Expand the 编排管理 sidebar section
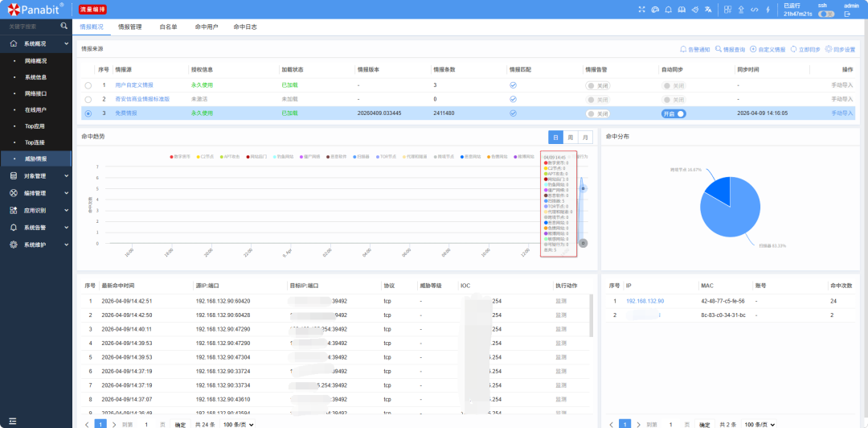 35,194
